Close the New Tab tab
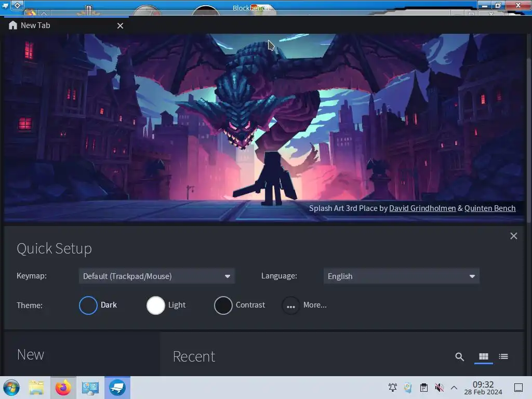Image resolution: width=532 pixels, height=399 pixels. tap(120, 26)
